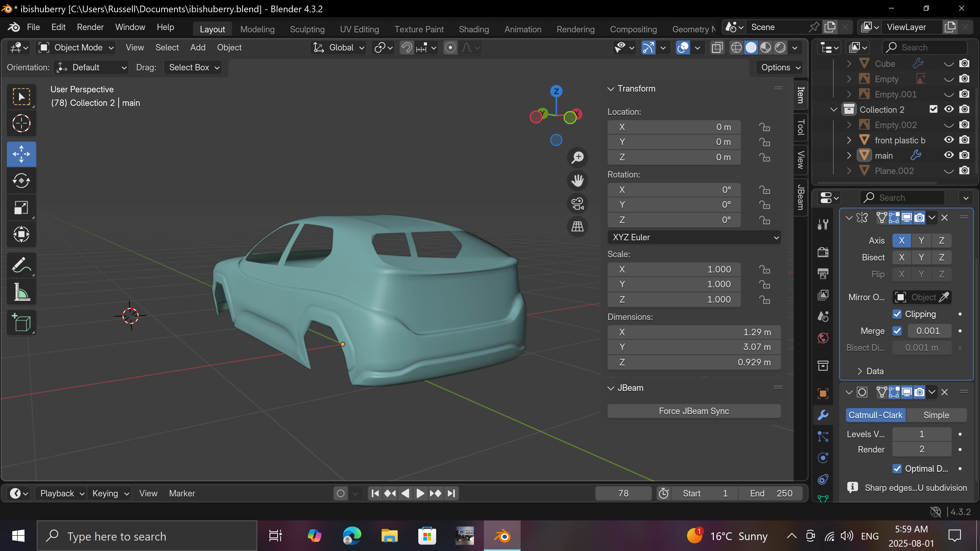Image resolution: width=980 pixels, height=551 pixels.
Task: Open the File menu
Action: pyautogui.click(x=33, y=27)
